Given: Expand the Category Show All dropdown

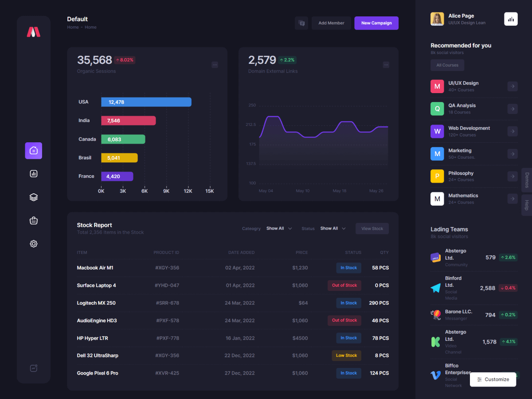Looking at the screenshot, I should click(x=279, y=228).
